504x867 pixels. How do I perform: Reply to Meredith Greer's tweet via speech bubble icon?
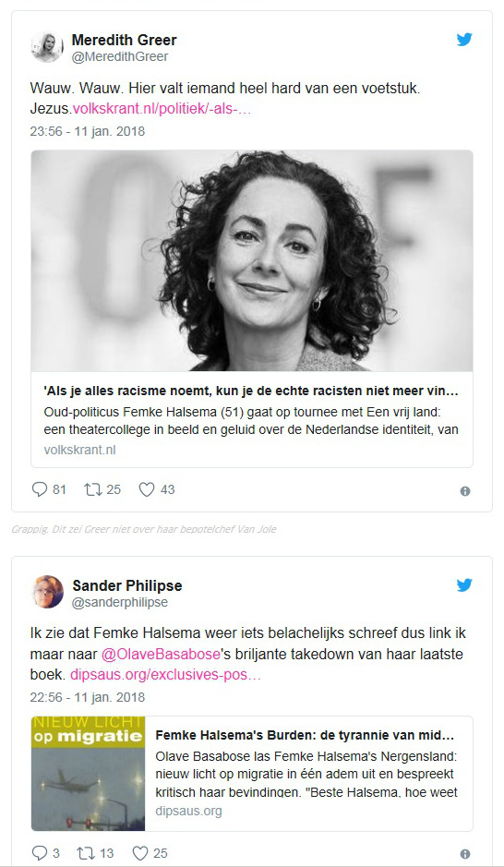[40, 489]
